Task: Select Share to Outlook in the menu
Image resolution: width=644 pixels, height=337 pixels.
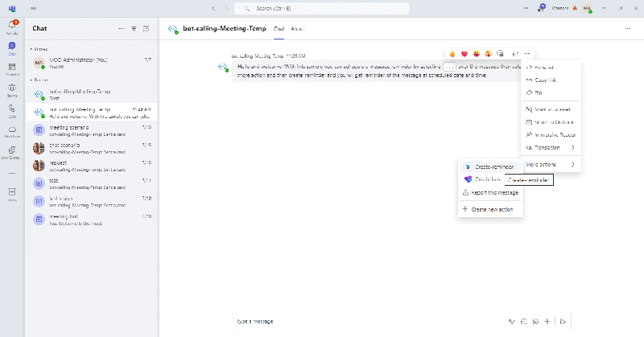Action: 551,122
